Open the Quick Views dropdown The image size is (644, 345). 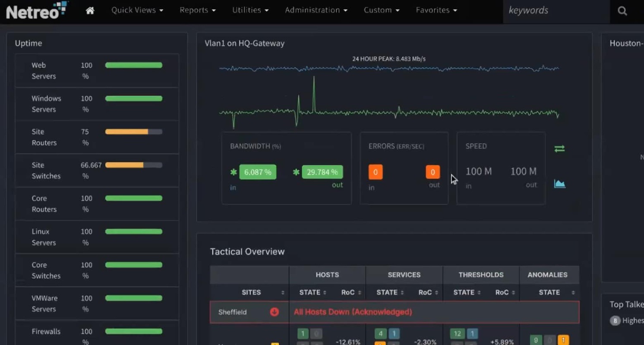(137, 10)
